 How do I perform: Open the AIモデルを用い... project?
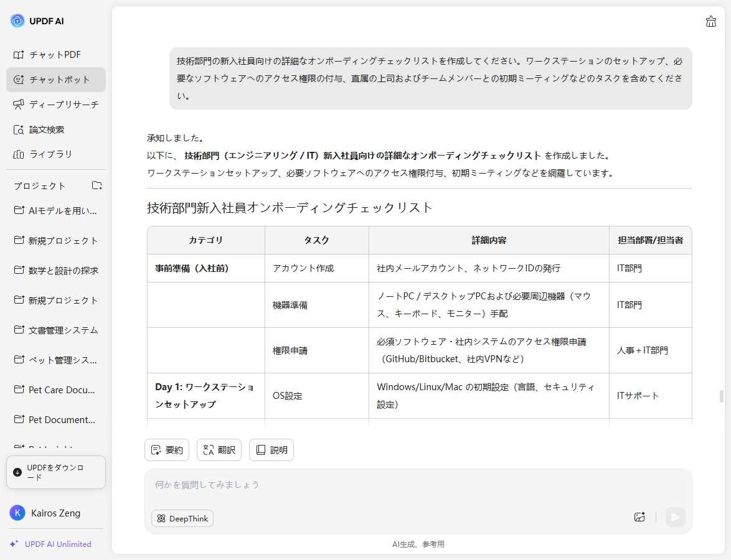click(x=56, y=210)
